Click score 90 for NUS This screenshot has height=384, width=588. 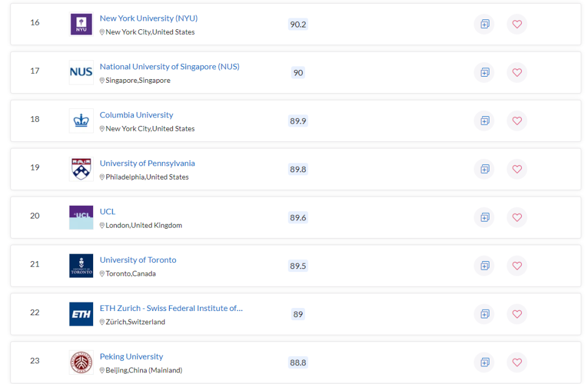pos(298,73)
